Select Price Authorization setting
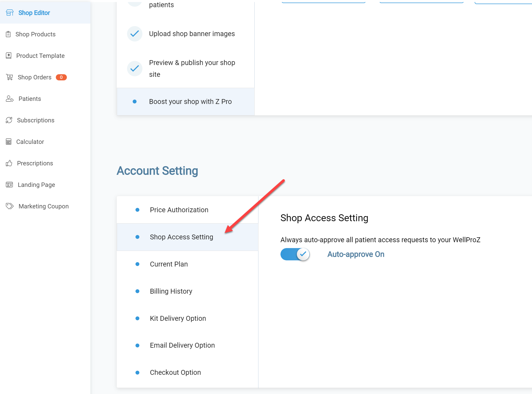Image resolution: width=532 pixels, height=394 pixels. pos(187,210)
